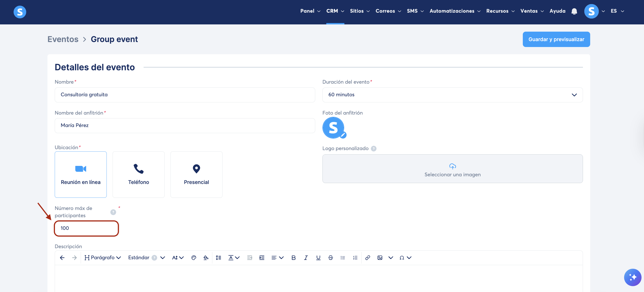Insert an image into the description
Screen dimensions: 644x292
pyautogui.click(x=380, y=258)
